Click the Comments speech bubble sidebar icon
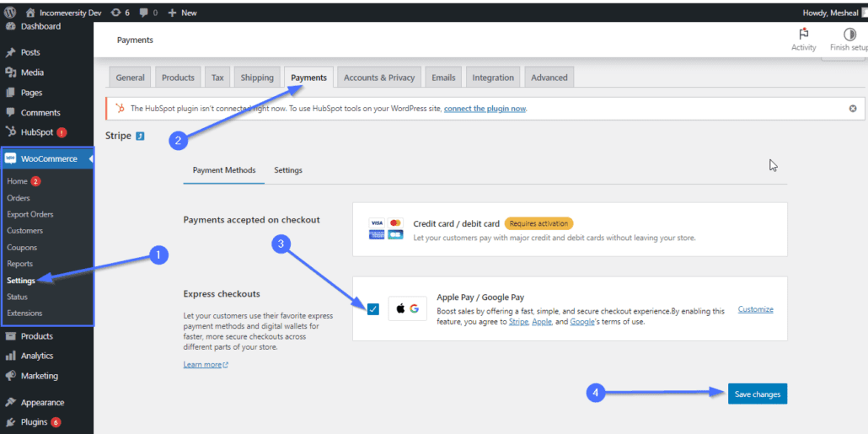The width and height of the screenshot is (868, 434). (x=10, y=112)
